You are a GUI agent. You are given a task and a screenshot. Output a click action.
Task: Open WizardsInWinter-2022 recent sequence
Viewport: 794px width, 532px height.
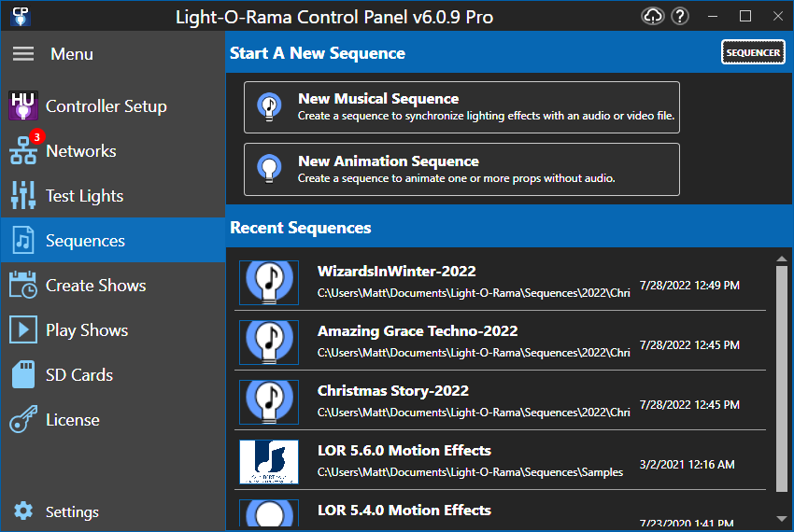(501, 283)
